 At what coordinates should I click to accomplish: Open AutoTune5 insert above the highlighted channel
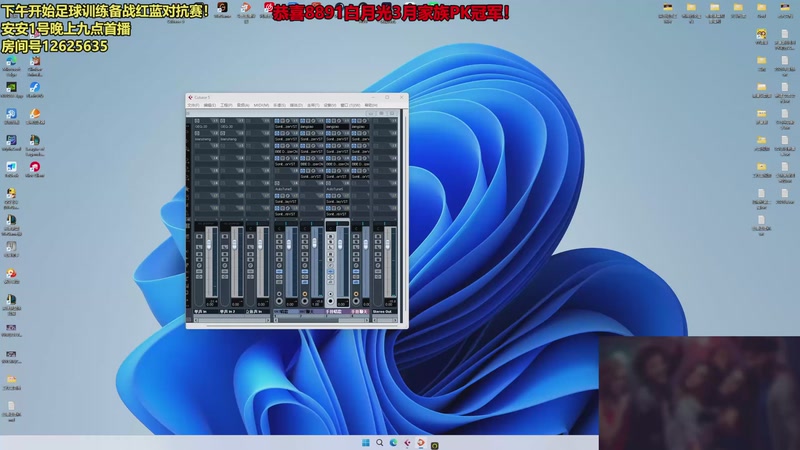point(337,189)
